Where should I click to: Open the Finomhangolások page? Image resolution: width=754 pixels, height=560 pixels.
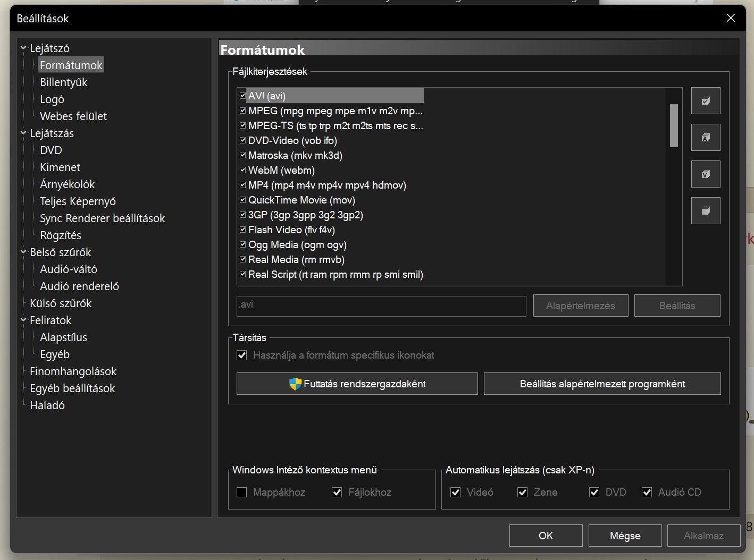pos(73,371)
